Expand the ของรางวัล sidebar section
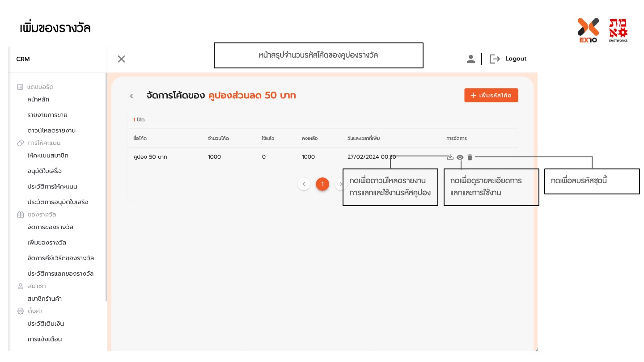The image size is (644, 362). point(42,215)
